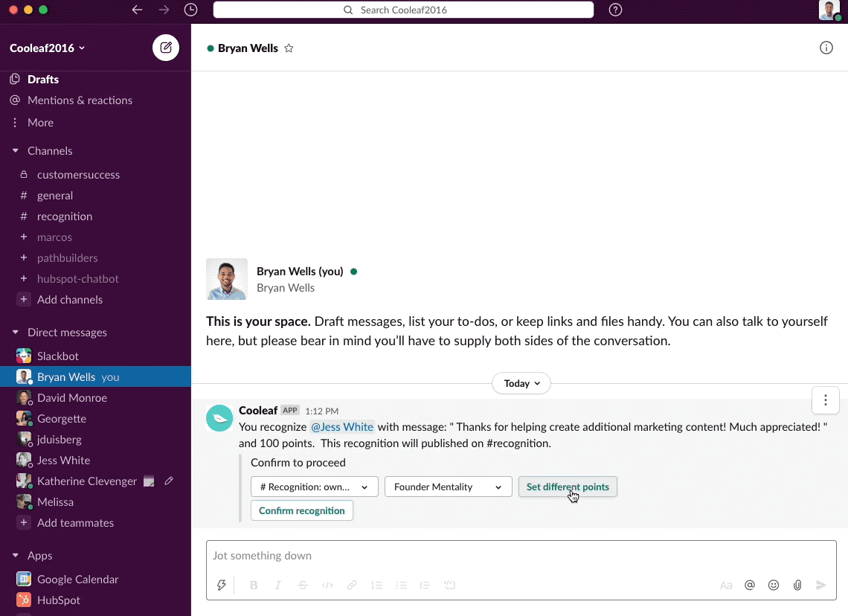Send the message arrow icon
Viewport: 848px width, 616px height.
point(821,585)
